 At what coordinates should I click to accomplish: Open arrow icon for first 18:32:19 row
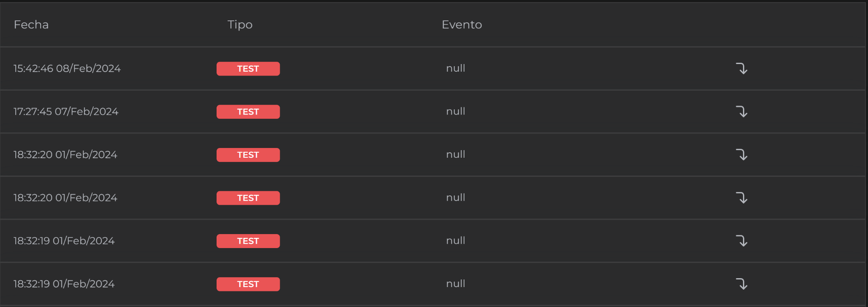pos(741,241)
